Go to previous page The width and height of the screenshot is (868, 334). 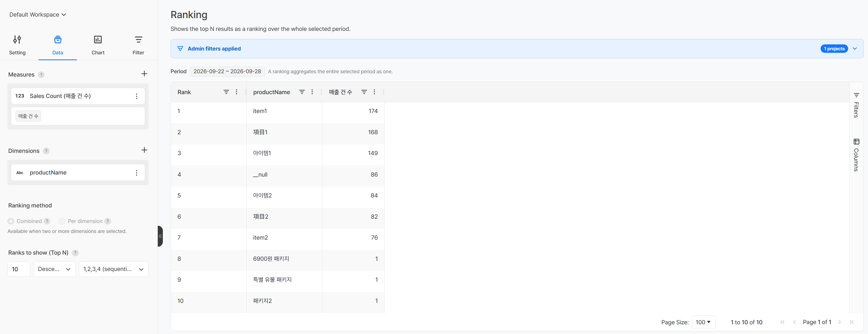pos(794,322)
